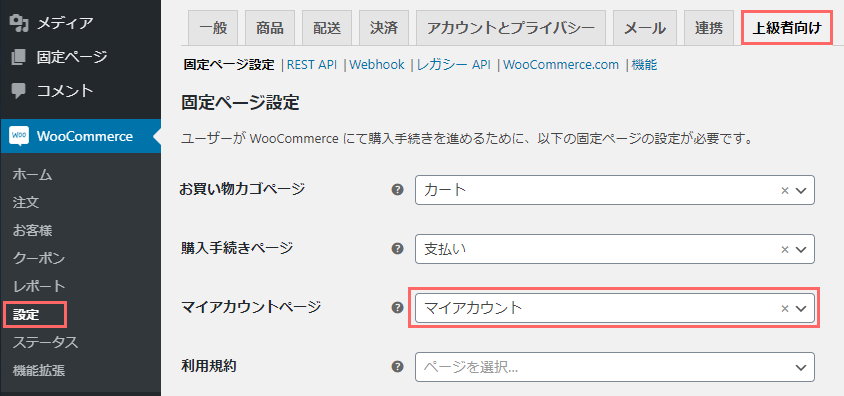Open the マイアカウント page dropdown
844x396 pixels.
[x=615, y=308]
